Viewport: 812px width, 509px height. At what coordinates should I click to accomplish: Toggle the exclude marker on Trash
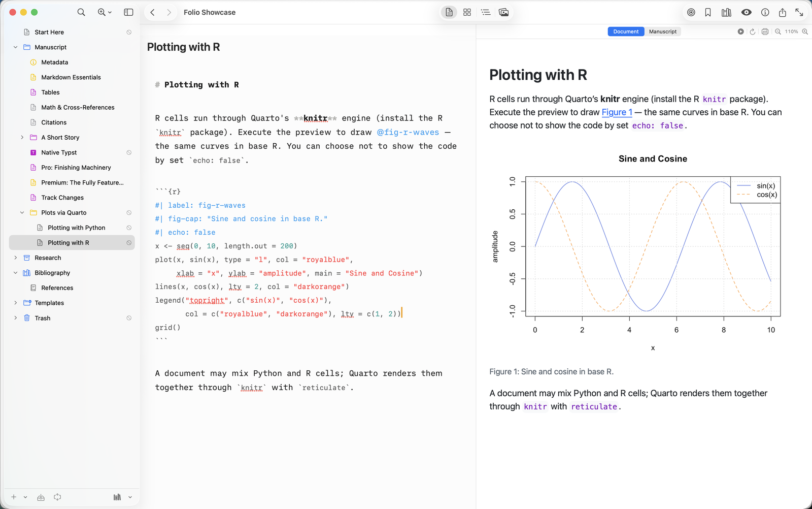tap(129, 318)
